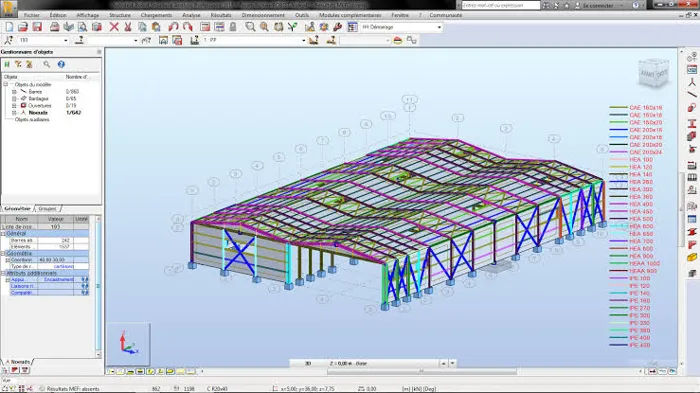Click the red X delete icon
Image resolution: width=700 pixels, height=393 pixels.
[114, 27]
